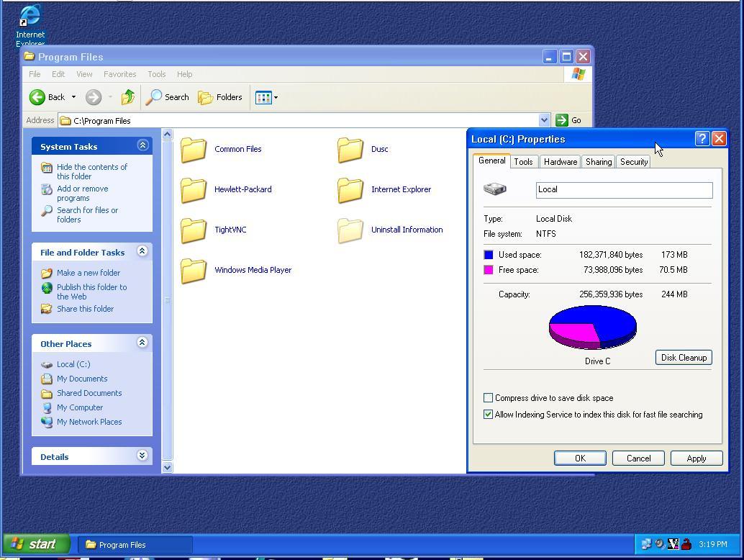This screenshot has width=744, height=560.
Task: Click the green Go arrow button
Action: point(562,120)
